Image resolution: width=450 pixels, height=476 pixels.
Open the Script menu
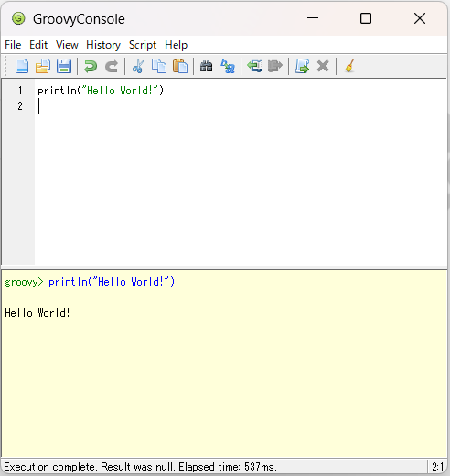(x=143, y=45)
